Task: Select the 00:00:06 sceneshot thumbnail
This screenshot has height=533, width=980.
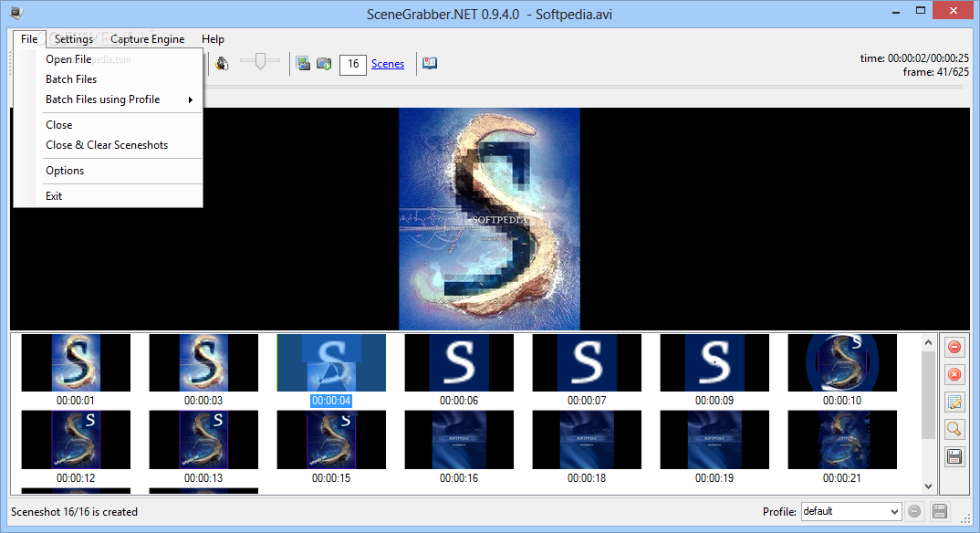Action: (459, 362)
